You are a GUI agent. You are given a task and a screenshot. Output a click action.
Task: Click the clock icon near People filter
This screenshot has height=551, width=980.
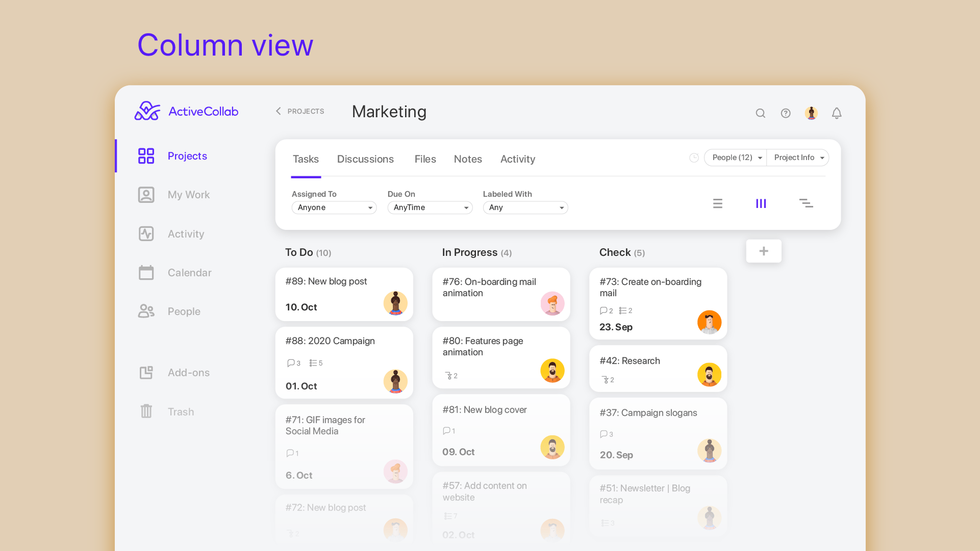point(694,158)
